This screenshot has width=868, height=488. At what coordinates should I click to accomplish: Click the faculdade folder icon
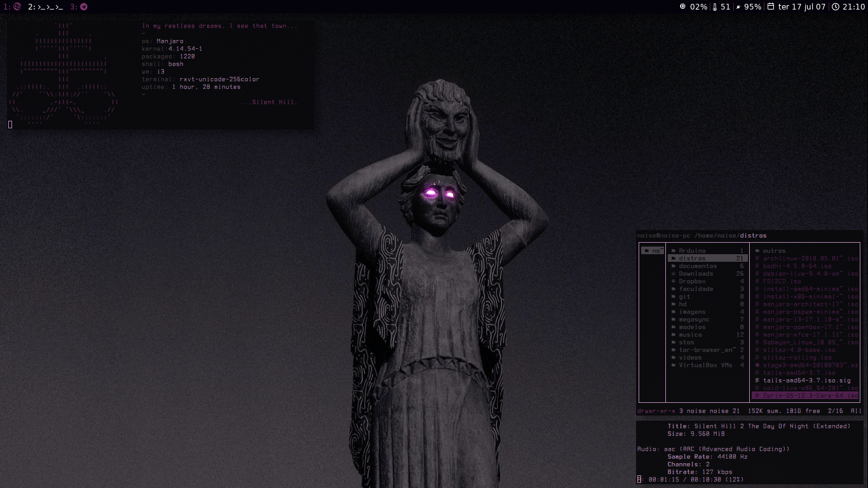pos(674,289)
